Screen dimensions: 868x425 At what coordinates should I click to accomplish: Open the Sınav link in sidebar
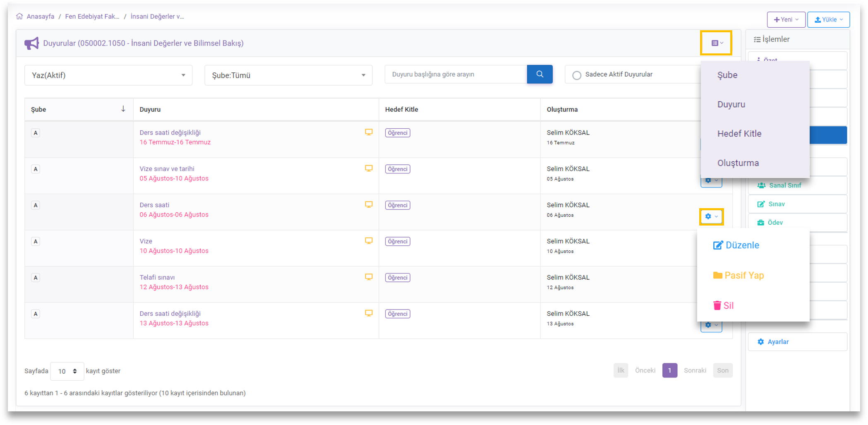(x=776, y=204)
